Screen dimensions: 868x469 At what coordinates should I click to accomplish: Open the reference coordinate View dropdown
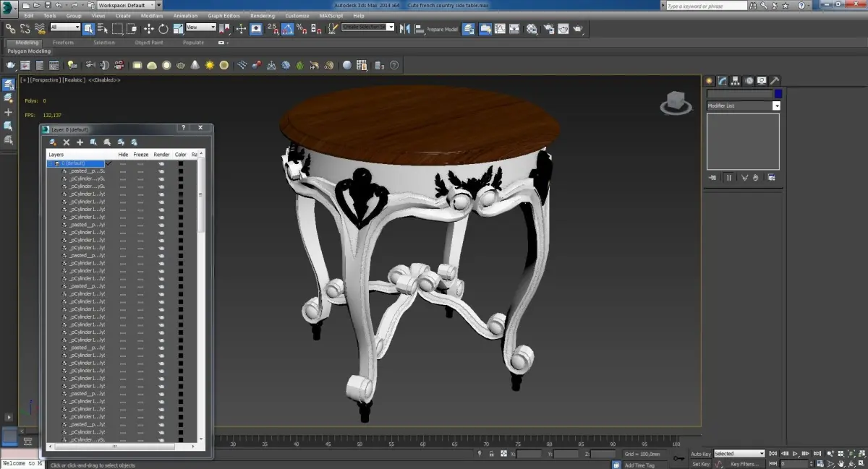tap(201, 27)
